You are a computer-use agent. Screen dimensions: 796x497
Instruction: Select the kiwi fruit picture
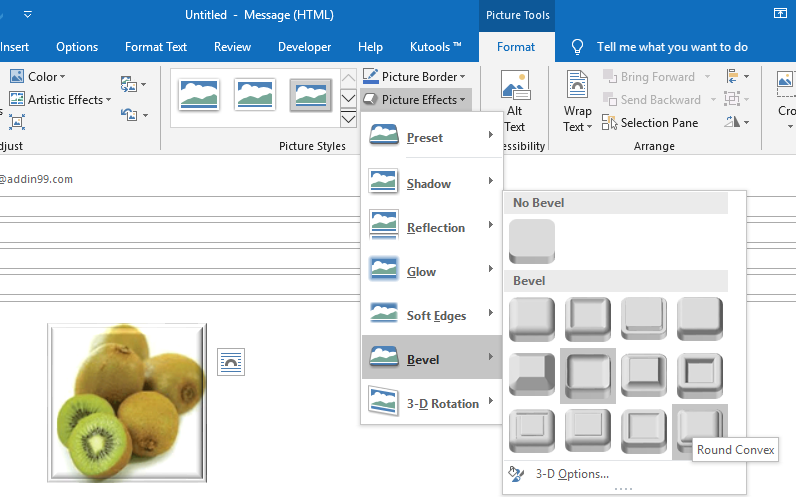point(127,403)
